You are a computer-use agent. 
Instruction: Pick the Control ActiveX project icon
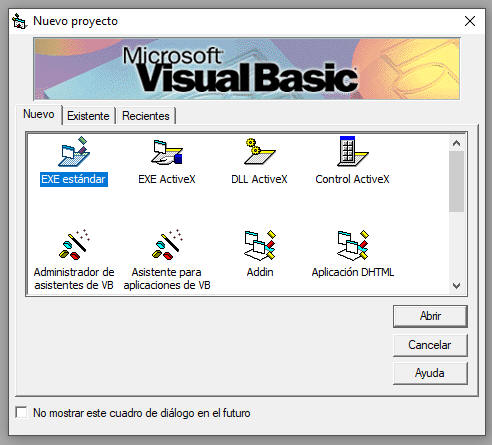point(352,151)
